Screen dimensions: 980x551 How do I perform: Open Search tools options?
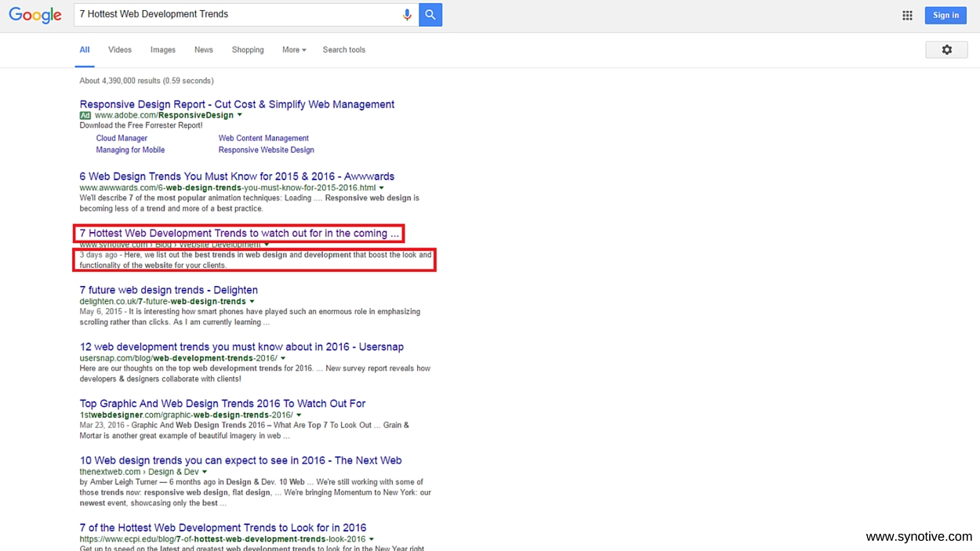(344, 50)
